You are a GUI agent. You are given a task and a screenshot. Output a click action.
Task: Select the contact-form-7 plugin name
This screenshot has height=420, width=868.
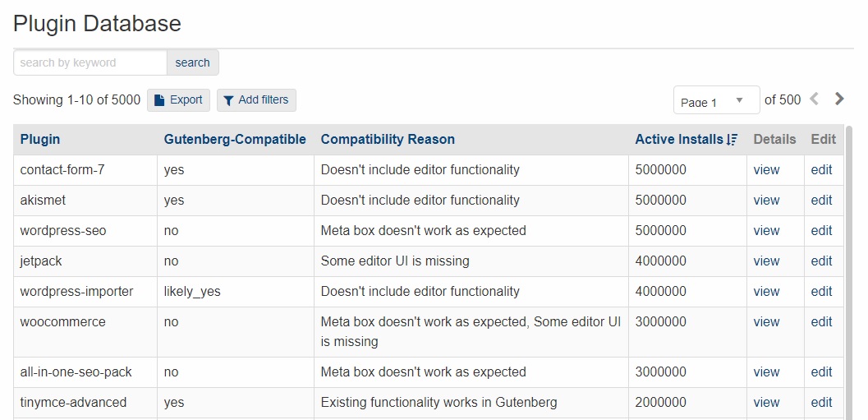pos(62,169)
